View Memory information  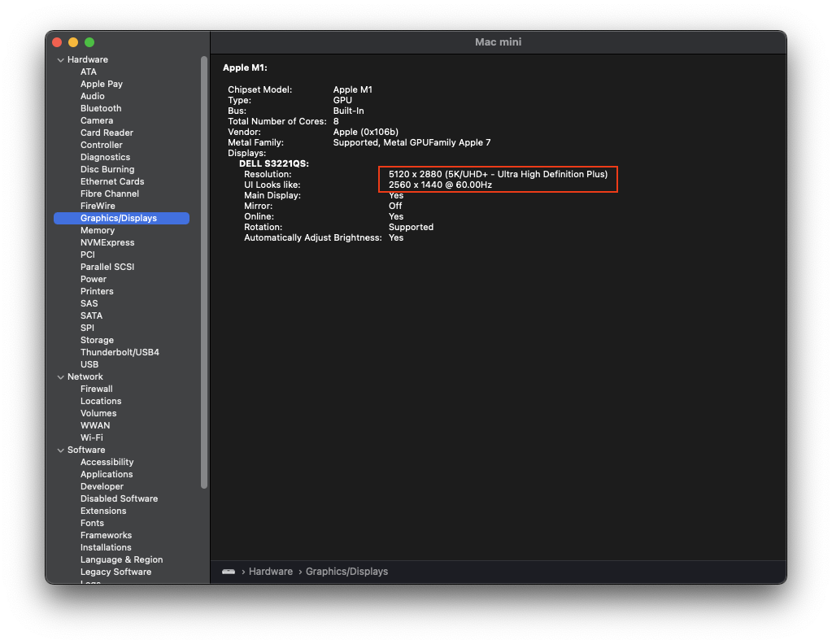(98, 230)
